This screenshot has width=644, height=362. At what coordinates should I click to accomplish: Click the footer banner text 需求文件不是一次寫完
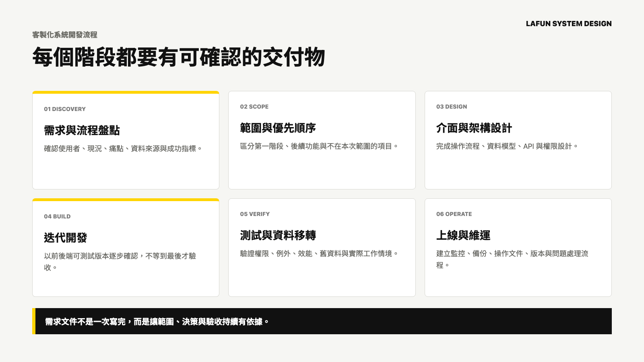(x=157, y=321)
